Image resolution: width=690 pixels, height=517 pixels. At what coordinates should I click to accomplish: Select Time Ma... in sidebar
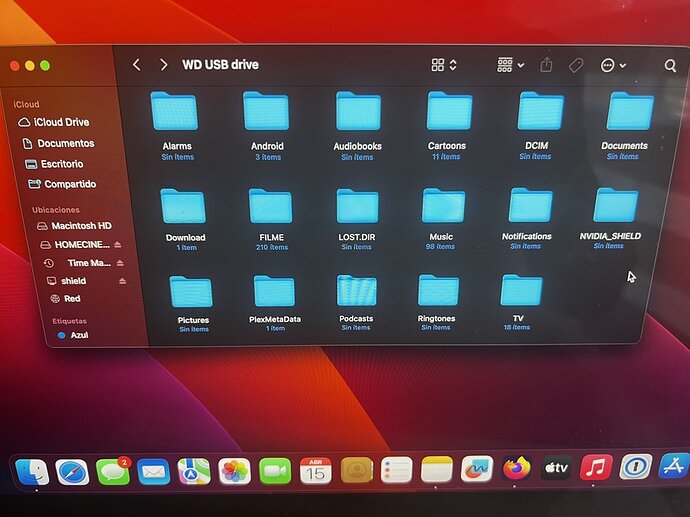pyautogui.click(x=78, y=263)
